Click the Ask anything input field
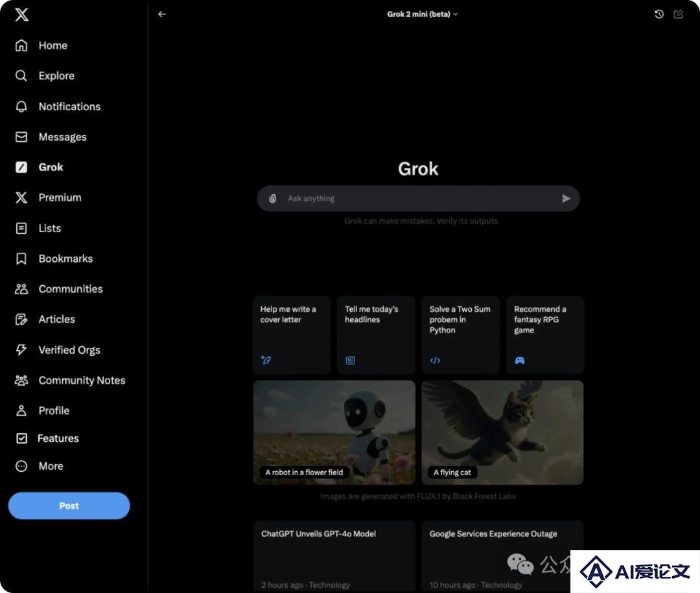 pyautogui.click(x=418, y=198)
